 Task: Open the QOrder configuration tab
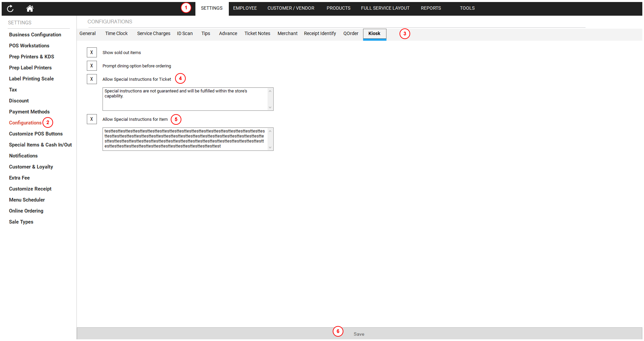[351, 34]
